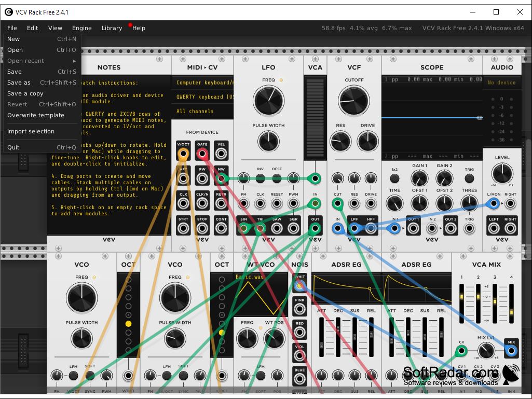The height and width of the screenshot is (399, 532).
Task: Choose Overwrite template option
Action: point(42,115)
